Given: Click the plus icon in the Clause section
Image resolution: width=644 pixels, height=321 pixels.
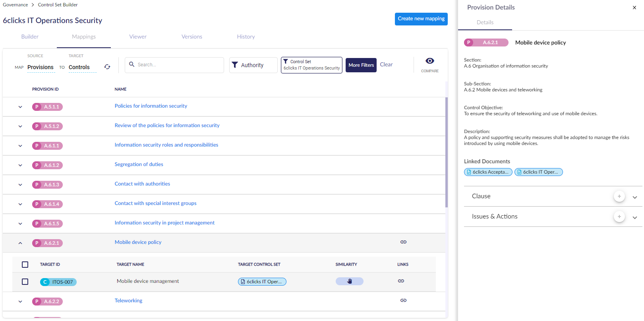Looking at the screenshot, I should coord(619,196).
